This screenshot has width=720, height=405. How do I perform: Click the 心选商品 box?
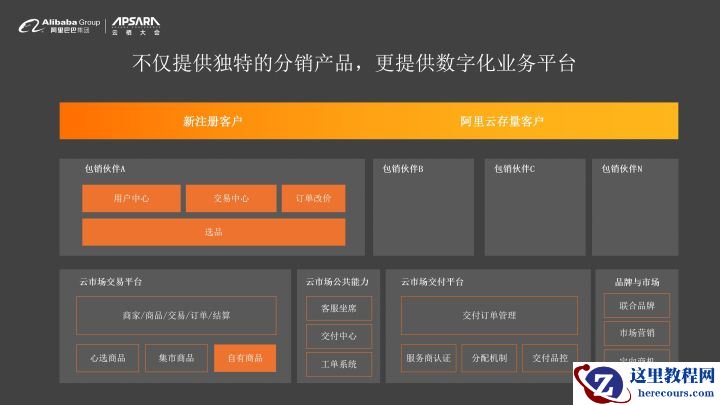107,358
